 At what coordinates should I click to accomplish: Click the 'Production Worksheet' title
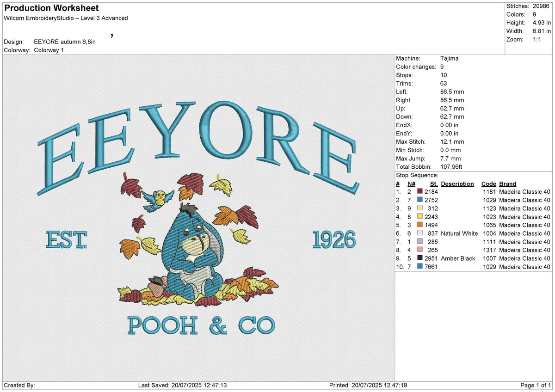pyautogui.click(x=51, y=8)
